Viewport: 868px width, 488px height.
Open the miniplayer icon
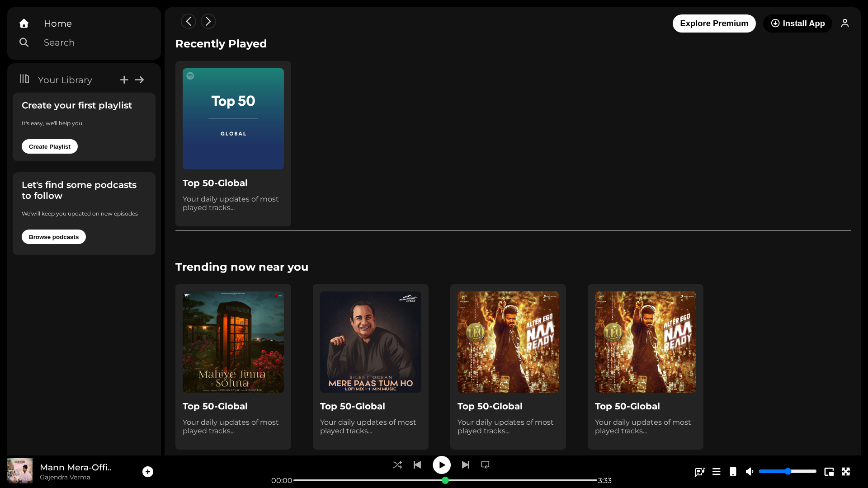[x=829, y=472]
